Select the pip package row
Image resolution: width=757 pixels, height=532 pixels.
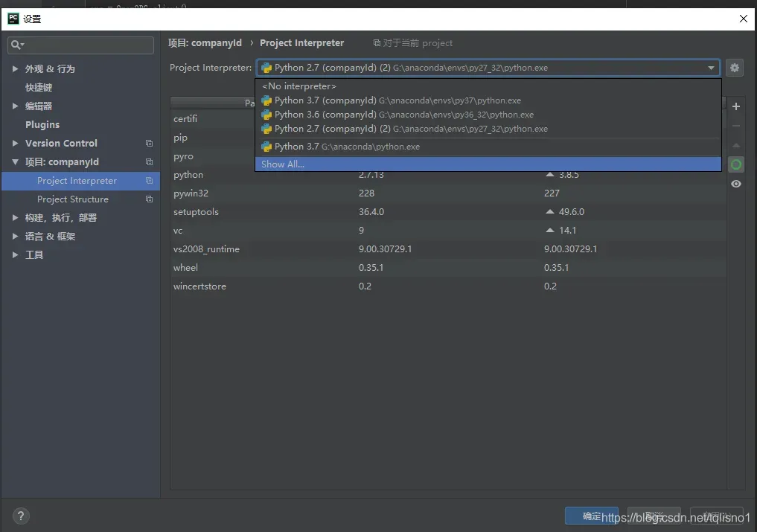(x=212, y=138)
